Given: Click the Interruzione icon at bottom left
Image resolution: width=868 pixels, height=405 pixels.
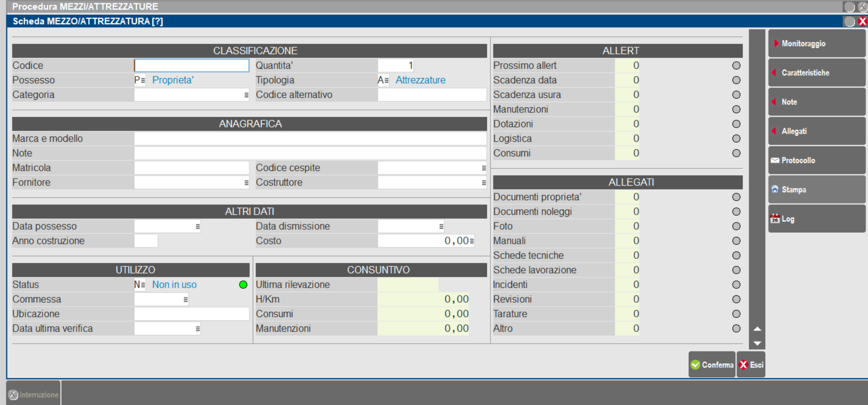Looking at the screenshot, I should click(14, 395).
